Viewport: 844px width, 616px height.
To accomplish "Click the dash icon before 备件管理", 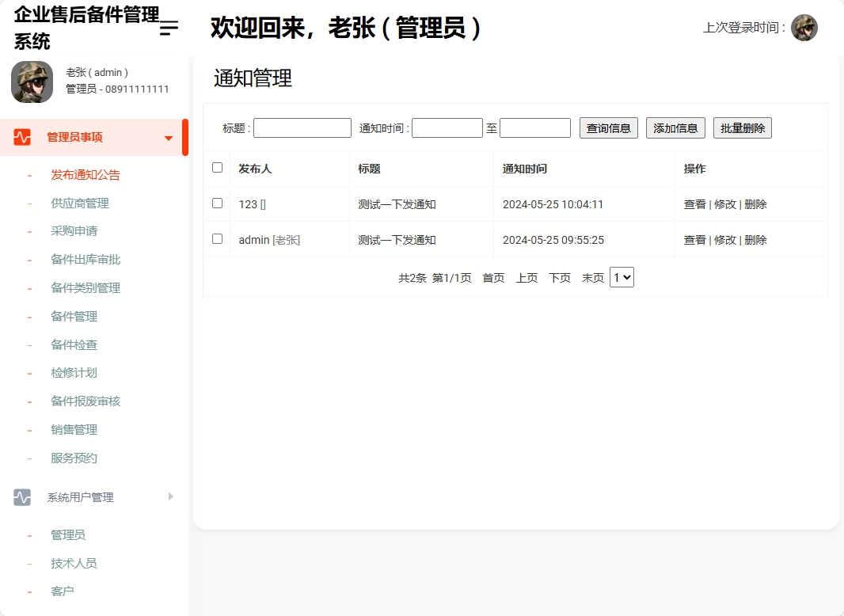I will [x=29, y=317].
